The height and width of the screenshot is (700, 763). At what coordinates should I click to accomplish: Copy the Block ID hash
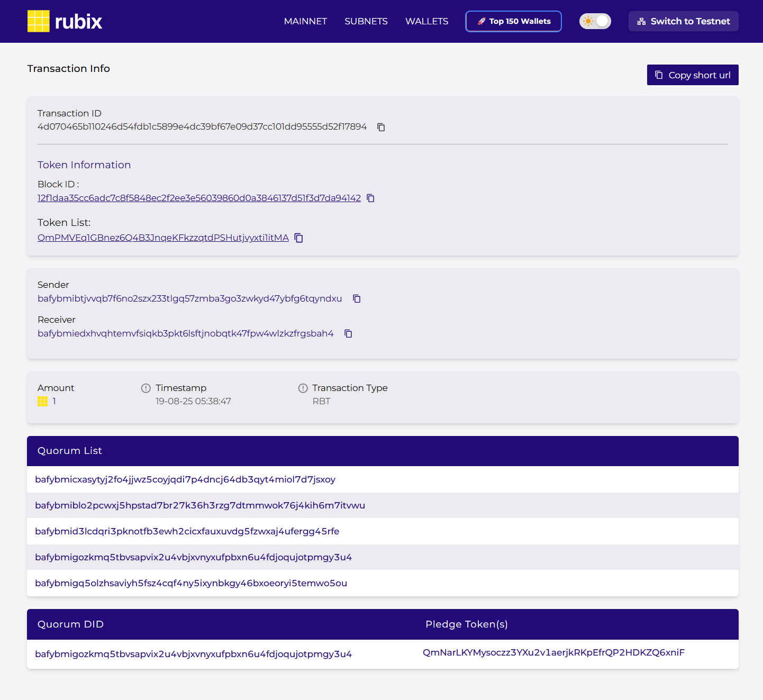click(371, 198)
